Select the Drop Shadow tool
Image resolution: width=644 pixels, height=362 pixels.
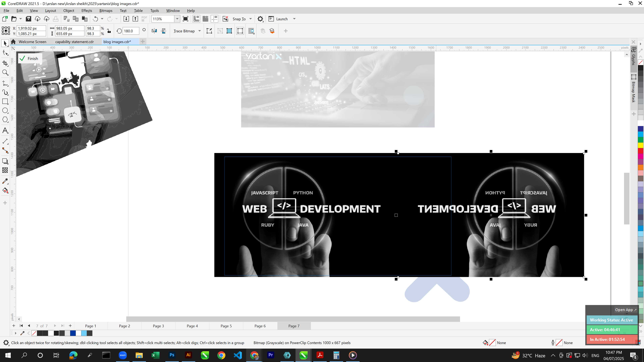coord(5,161)
